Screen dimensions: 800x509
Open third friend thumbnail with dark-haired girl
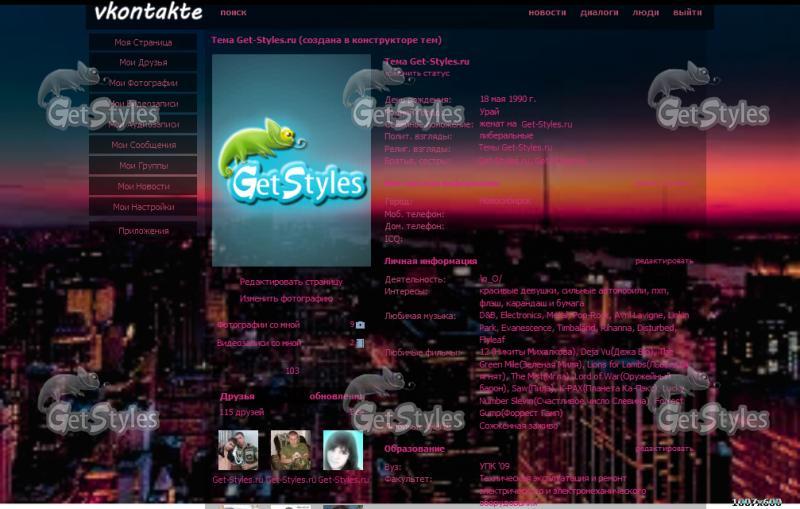[x=343, y=450]
